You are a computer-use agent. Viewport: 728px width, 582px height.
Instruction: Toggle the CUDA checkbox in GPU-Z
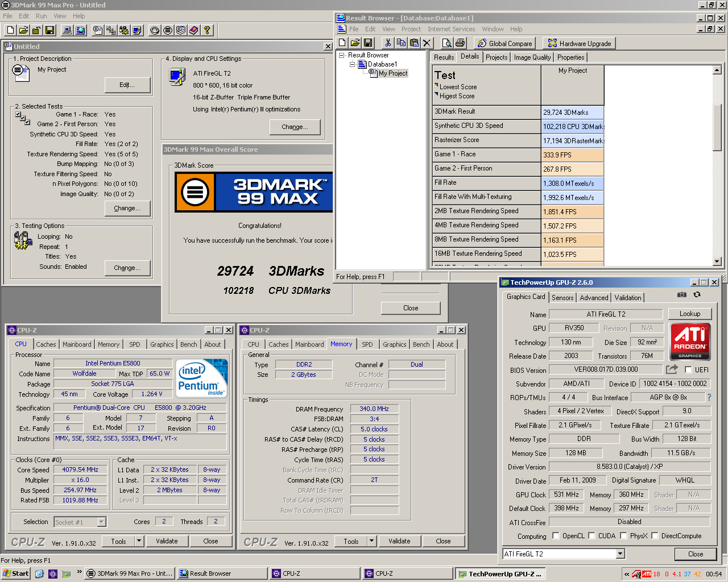click(591, 535)
